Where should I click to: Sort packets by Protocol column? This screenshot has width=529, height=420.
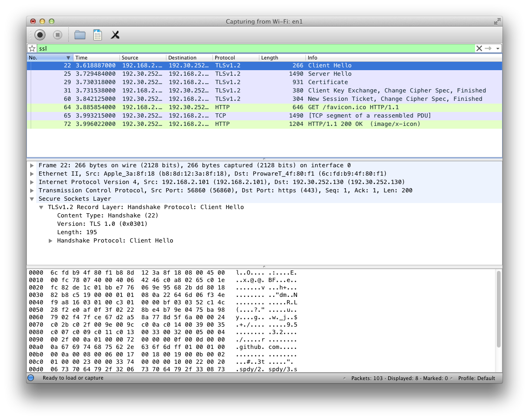(236, 58)
